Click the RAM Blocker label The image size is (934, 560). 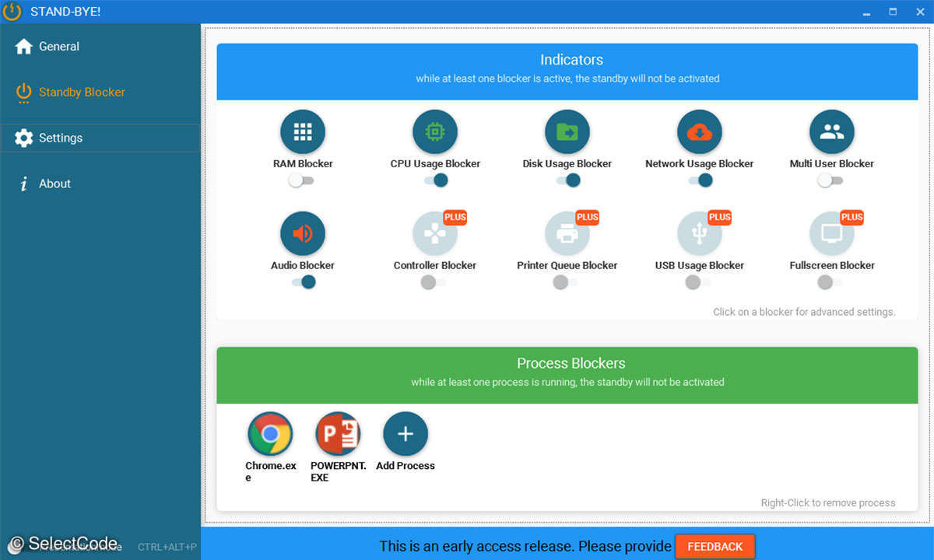[x=303, y=164]
